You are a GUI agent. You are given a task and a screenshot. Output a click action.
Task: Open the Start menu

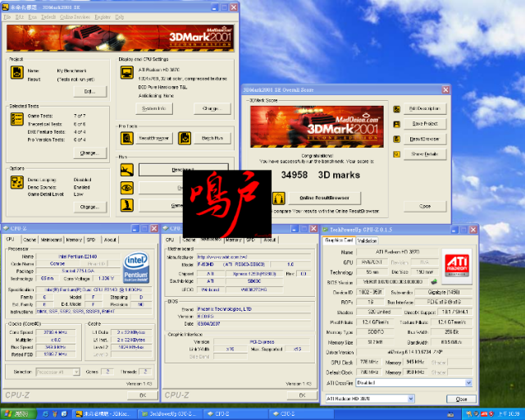coord(18,414)
